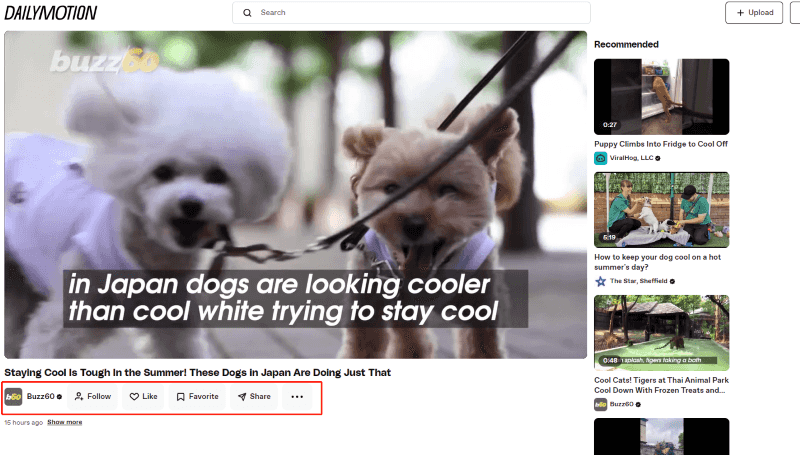Screen dimensions: 800x455
Task: Toggle Like on this video
Action: (x=144, y=397)
